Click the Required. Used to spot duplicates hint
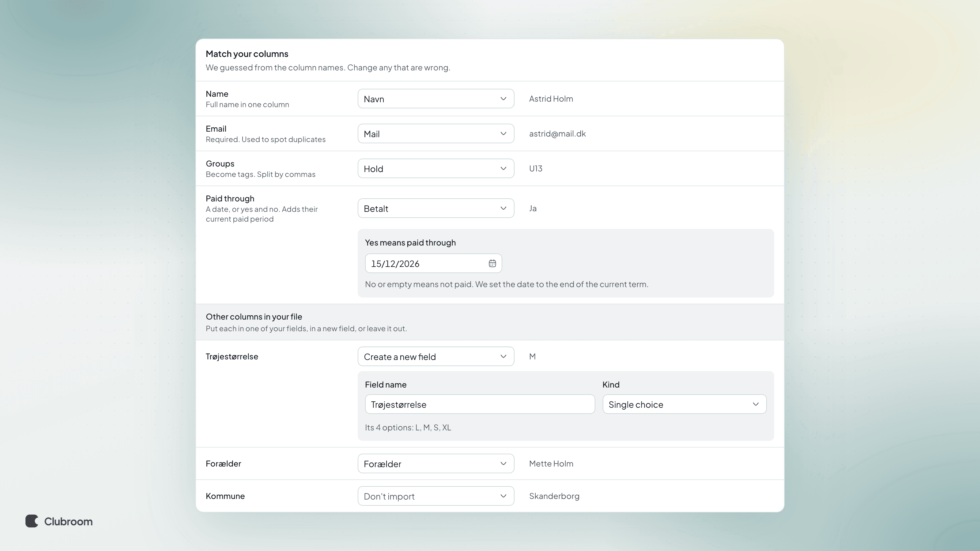The width and height of the screenshot is (980, 551). coord(266,140)
